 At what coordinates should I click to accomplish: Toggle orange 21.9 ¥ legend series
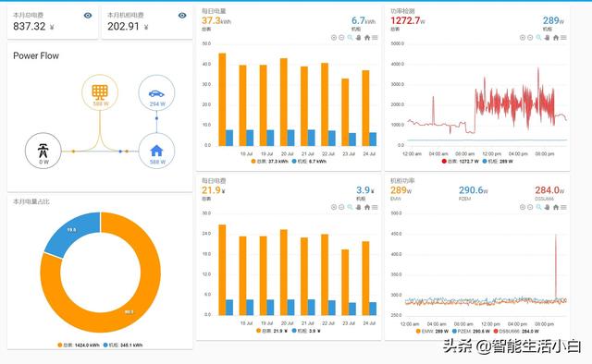coord(272,331)
